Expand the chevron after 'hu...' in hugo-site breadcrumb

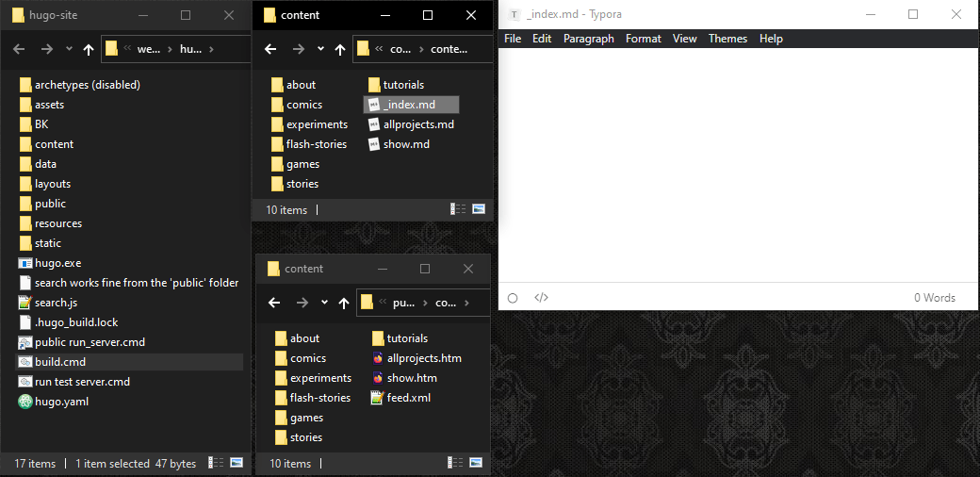[211, 50]
